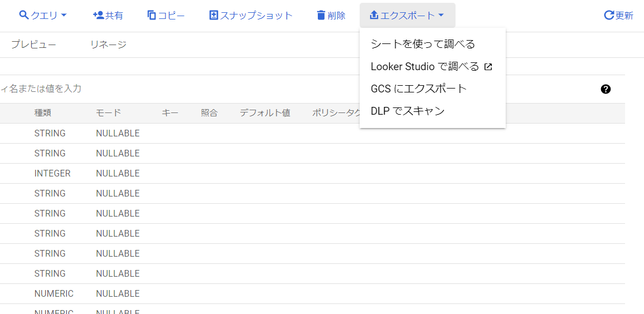644x314 pixels.
Task: Click the copy icon beside コピー
Action: point(152,16)
